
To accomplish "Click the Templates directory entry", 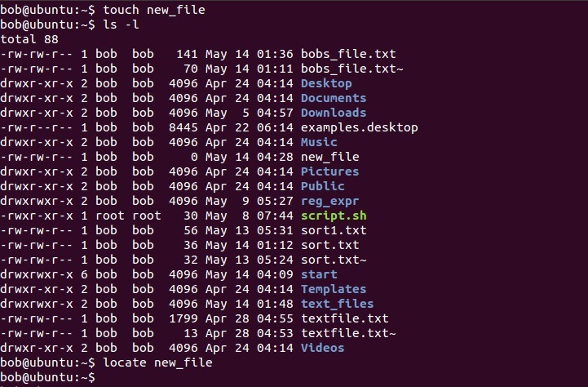I will (x=334, y=289).
